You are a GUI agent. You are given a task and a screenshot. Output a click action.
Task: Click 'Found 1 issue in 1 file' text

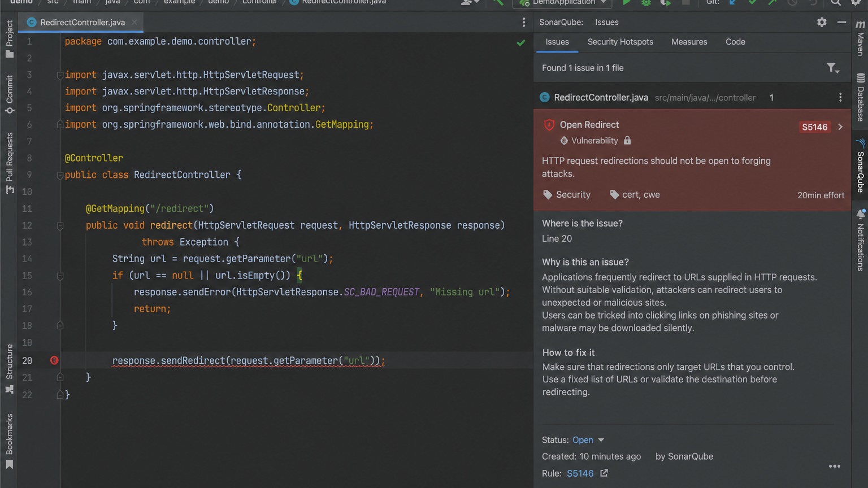[x=583, y=68]
